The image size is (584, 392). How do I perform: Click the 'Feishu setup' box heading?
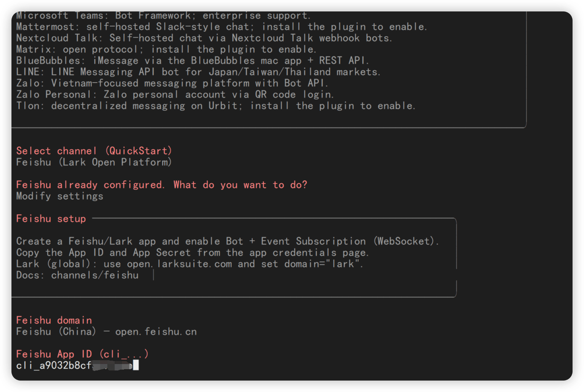(x=51, y=218)
